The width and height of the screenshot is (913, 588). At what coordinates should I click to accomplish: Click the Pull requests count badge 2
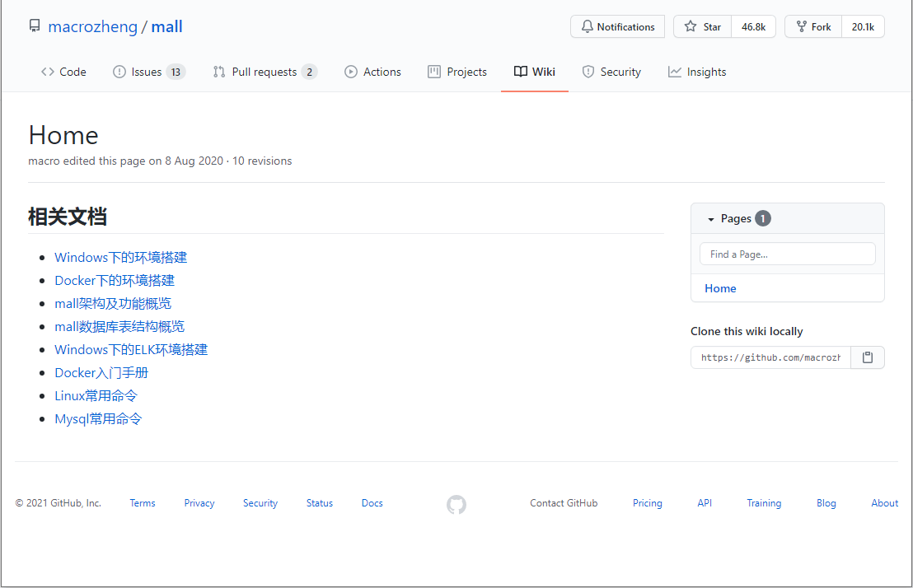(310, 72)
